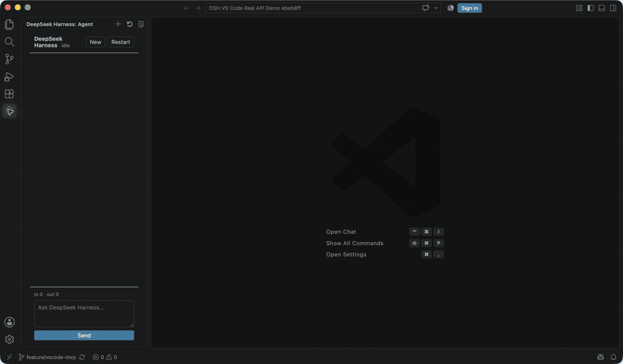
Task: Click the in 0 · out 0 token counter
Action: [x=46, y=295]
